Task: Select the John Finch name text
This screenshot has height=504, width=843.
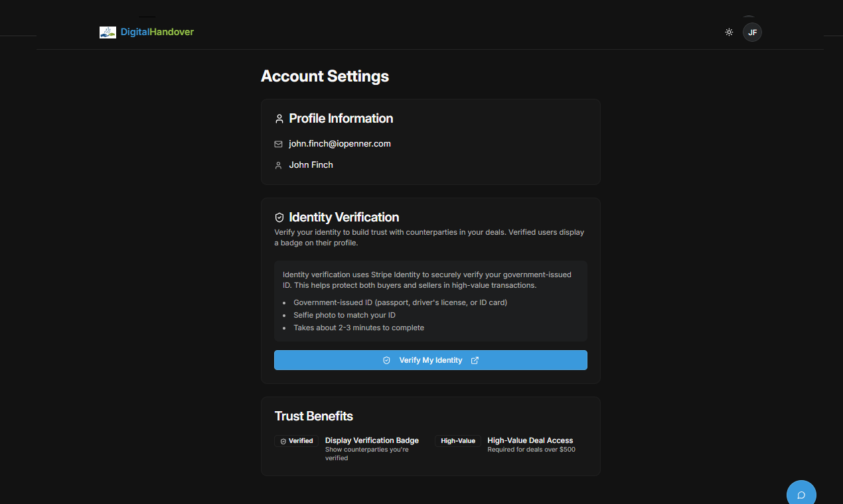Action: click(x=311, y=165)
